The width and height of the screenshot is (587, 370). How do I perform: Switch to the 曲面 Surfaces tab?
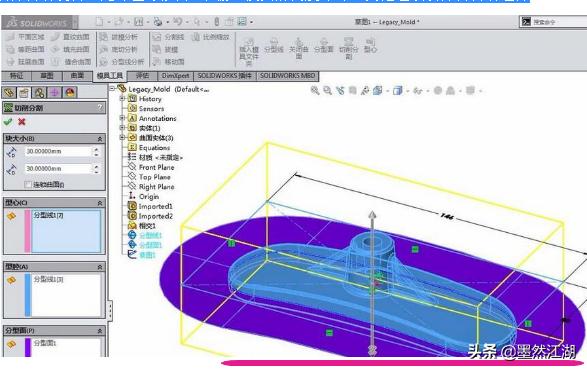tap(77, 76)
